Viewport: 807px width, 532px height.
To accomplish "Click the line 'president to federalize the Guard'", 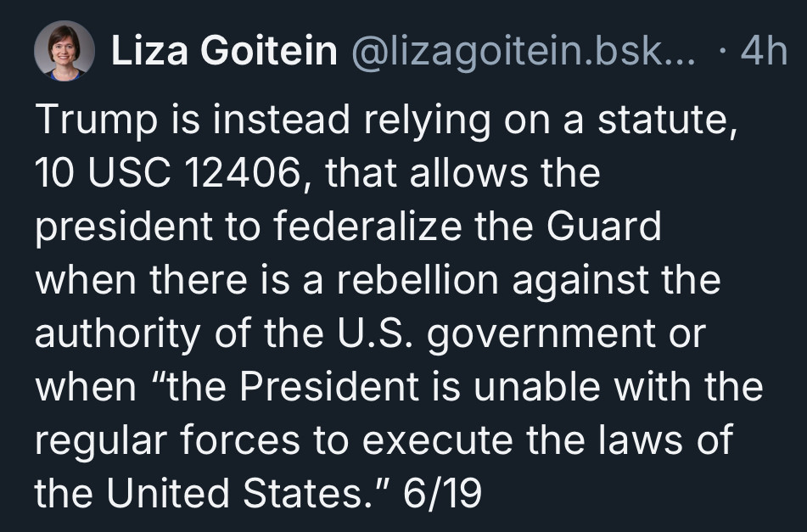I will coord(349,227).
